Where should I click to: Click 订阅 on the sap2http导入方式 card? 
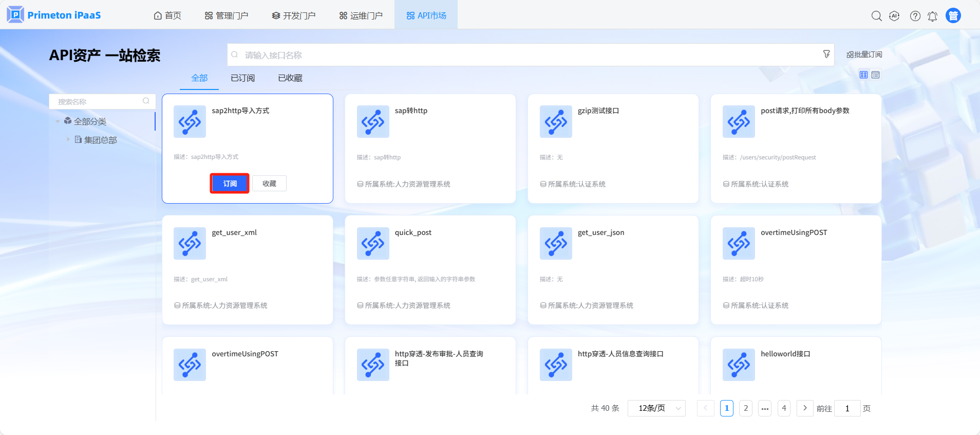coord(230,184)
